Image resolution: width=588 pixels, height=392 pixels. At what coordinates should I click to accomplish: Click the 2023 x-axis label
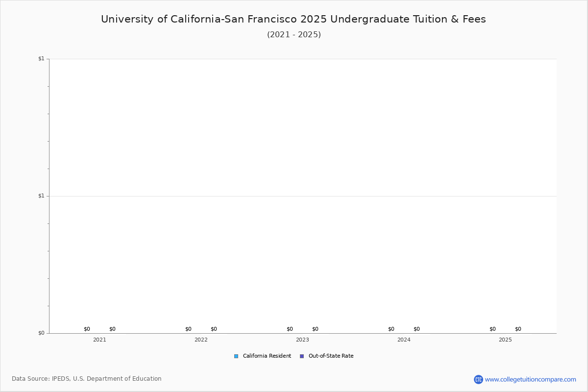pos(302,340)
